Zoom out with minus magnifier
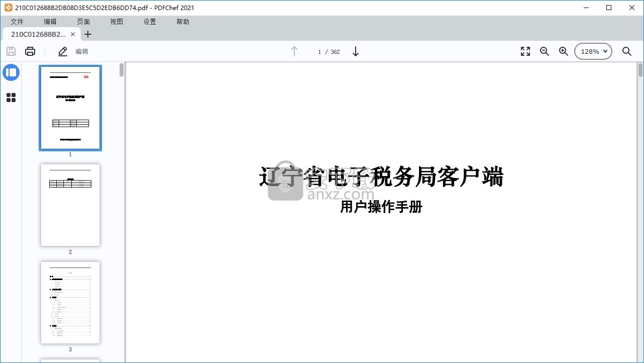 545,51
